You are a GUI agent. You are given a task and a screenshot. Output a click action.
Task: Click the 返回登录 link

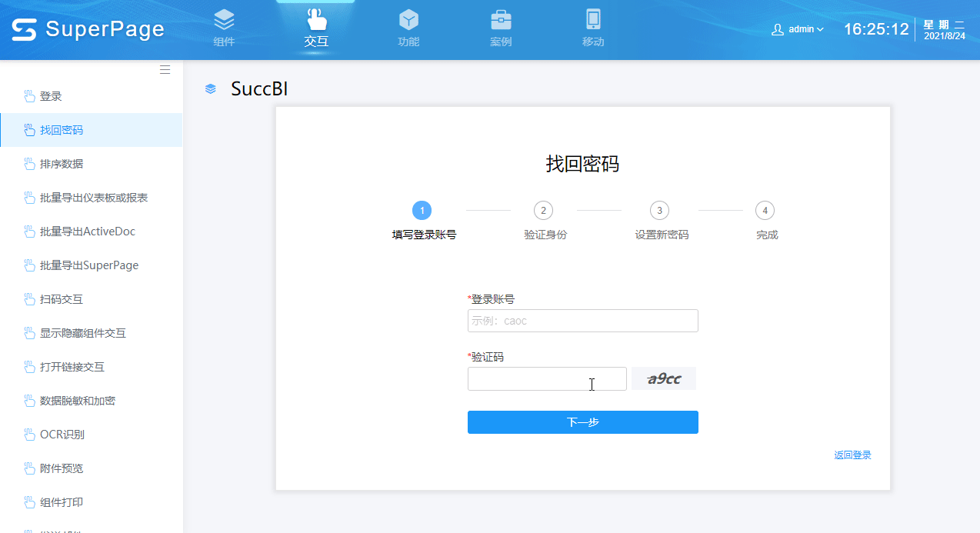point(852,455)
